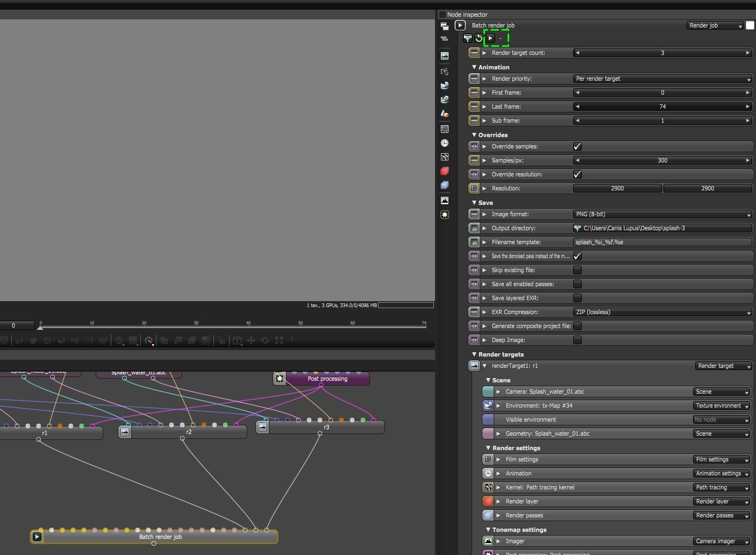756x555 pixels.
Task: Open the Texture environment dropdown
Action: pos(722,405)
